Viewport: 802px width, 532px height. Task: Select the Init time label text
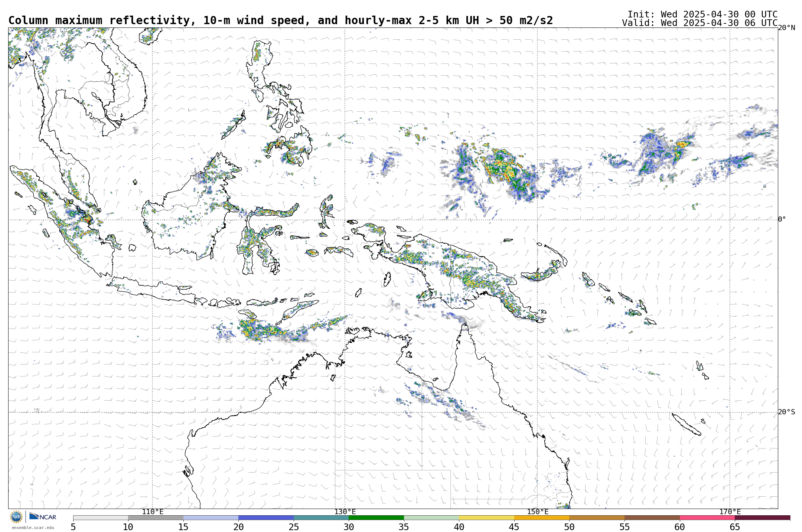point(702,14)
